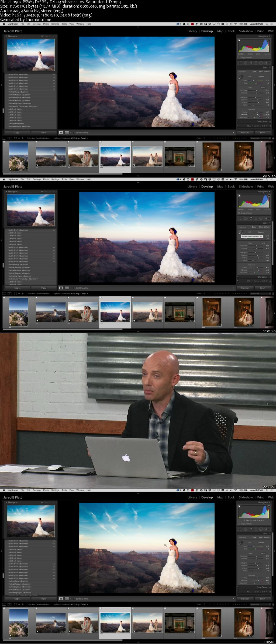276x644 pixels.
Task: Select 'Add Graduated Filter' history step, 00:01:20 frame
Action: pos(16,124)
